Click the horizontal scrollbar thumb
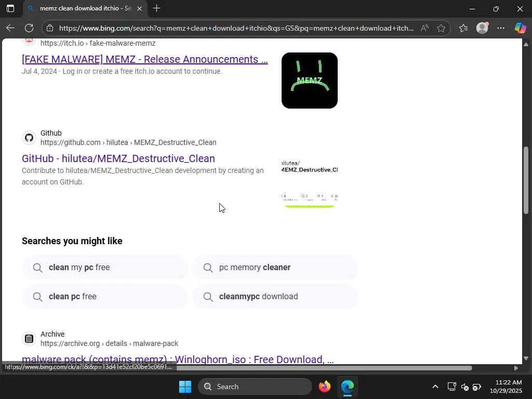The image size is (532, 399). click(x=324, y=368)
